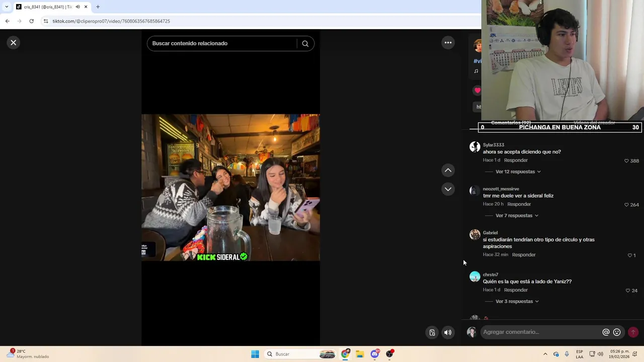The image size is (644, 362).
Task: Insert a mention with the @ icon
Action: (x=606, y=332)
